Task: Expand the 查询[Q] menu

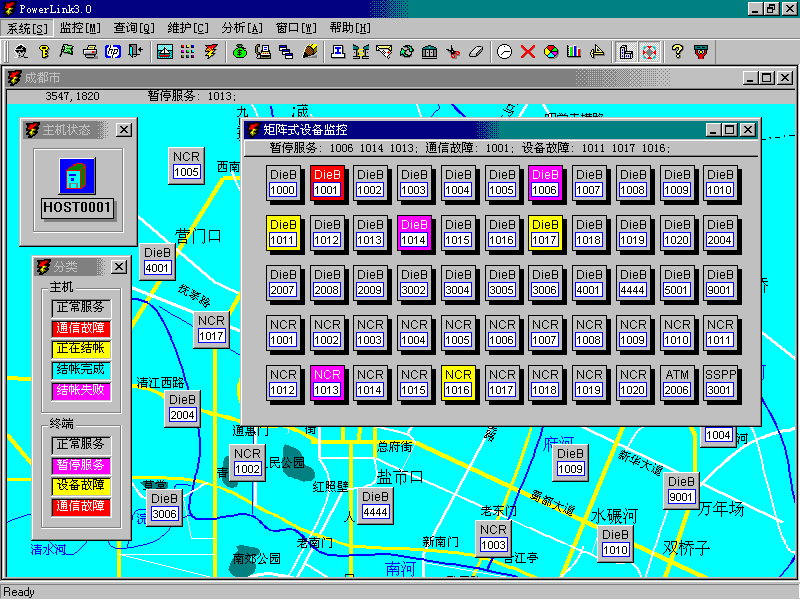Action: coord(134,28)
